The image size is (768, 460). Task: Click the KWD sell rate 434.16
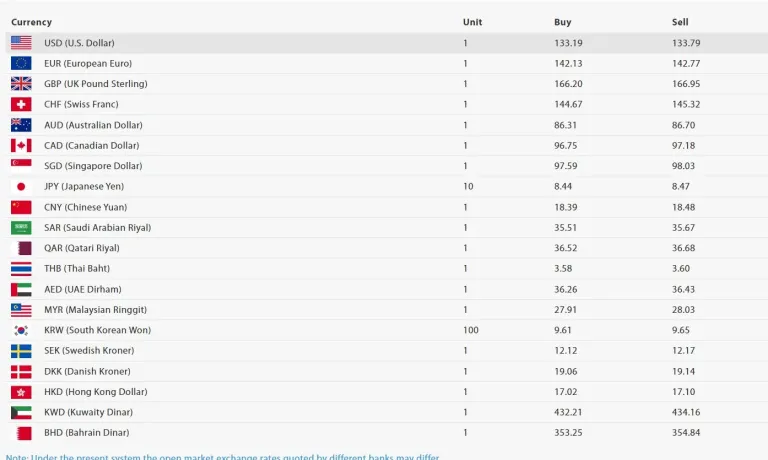686,412
